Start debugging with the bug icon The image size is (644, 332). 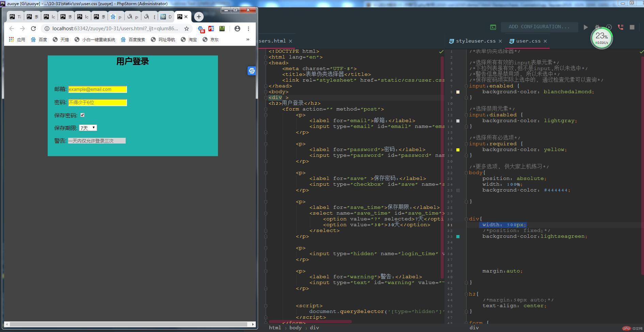(597, 27)
